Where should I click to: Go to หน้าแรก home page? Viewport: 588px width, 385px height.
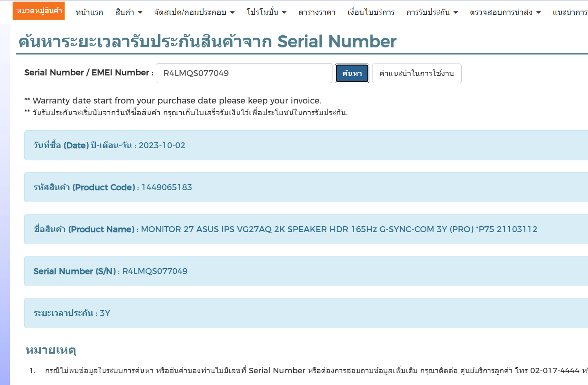(x=89, y=13)
